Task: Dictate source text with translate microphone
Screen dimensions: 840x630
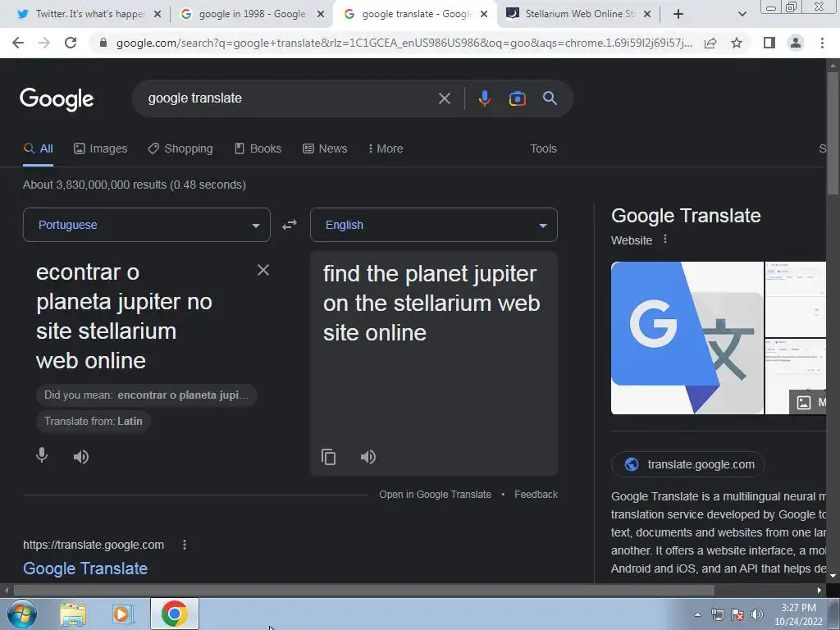Action: tap(42, 455)
